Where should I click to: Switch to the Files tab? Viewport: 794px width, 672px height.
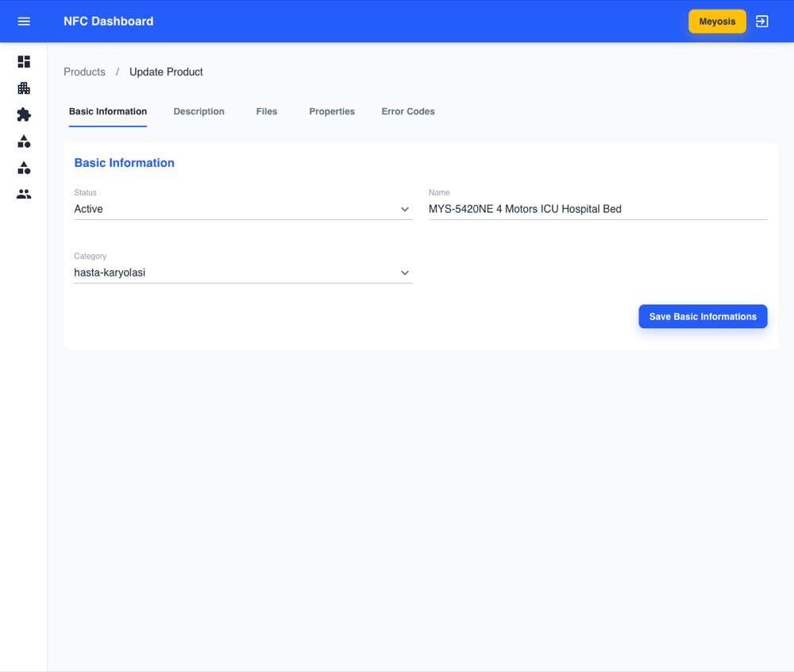(x=267, y=111)
